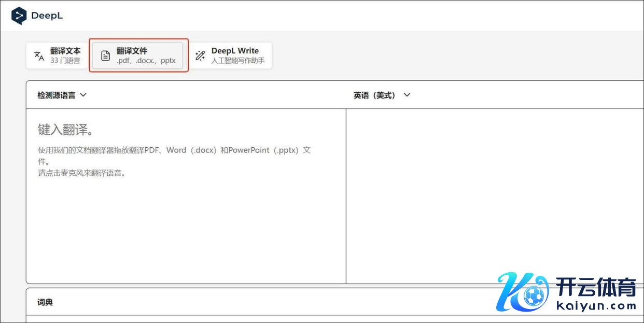644x323 pixels.
Task: Select the DeepL Write tab label
Action: click(x=235, y=51)
